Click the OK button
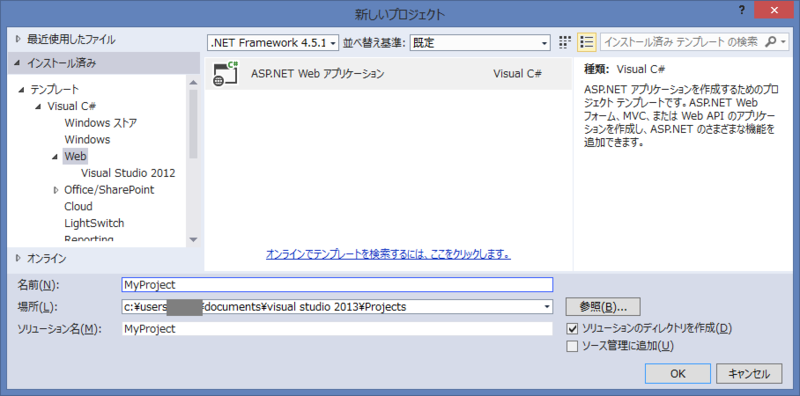Image resolution: width=800 pixels, height=396 pixels. click(678, 374)
